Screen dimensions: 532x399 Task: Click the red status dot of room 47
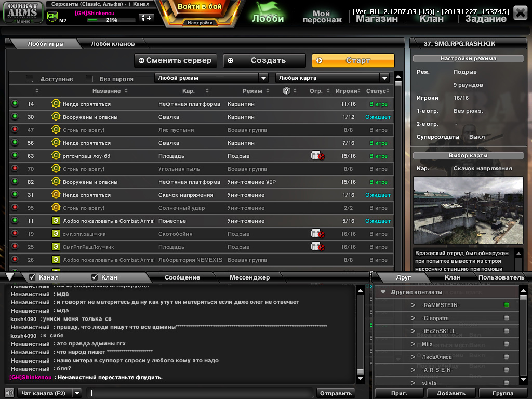coord(15,129)
